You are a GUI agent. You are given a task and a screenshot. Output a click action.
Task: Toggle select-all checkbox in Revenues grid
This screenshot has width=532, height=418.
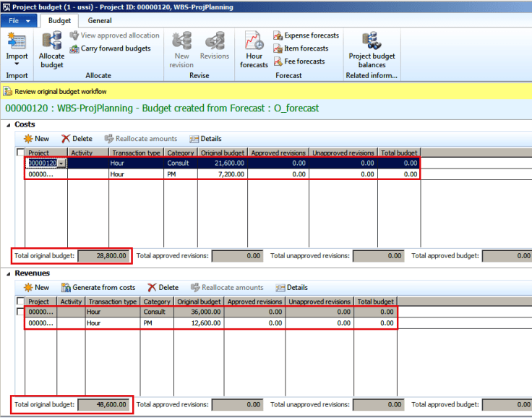pos(20,302)
